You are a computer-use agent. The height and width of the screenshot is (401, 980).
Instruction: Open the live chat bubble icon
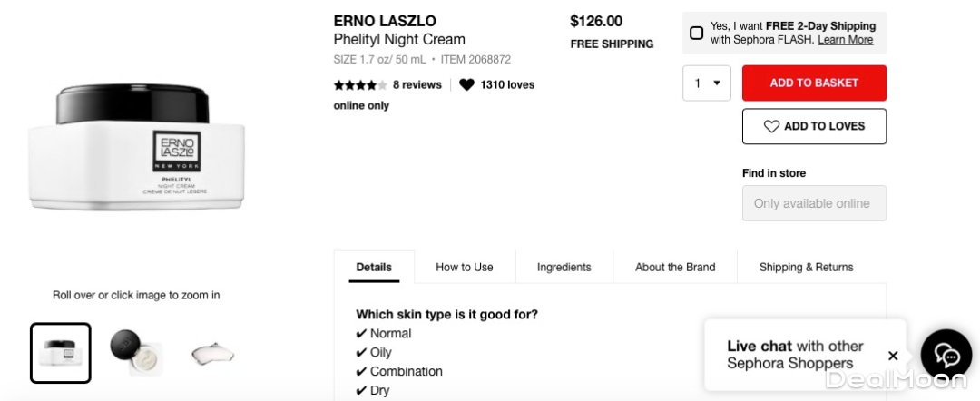946,354
